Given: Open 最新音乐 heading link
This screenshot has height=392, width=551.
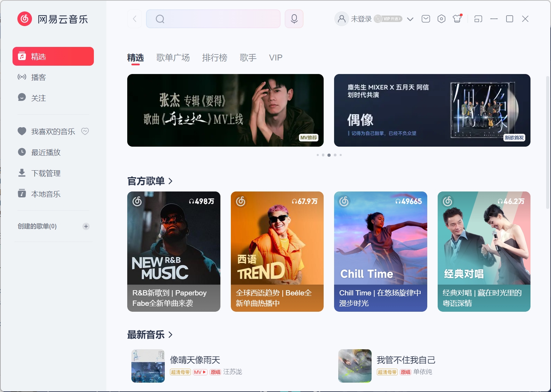Looking at the screenshot, I should pyautogui.click(x=146, y=335).
